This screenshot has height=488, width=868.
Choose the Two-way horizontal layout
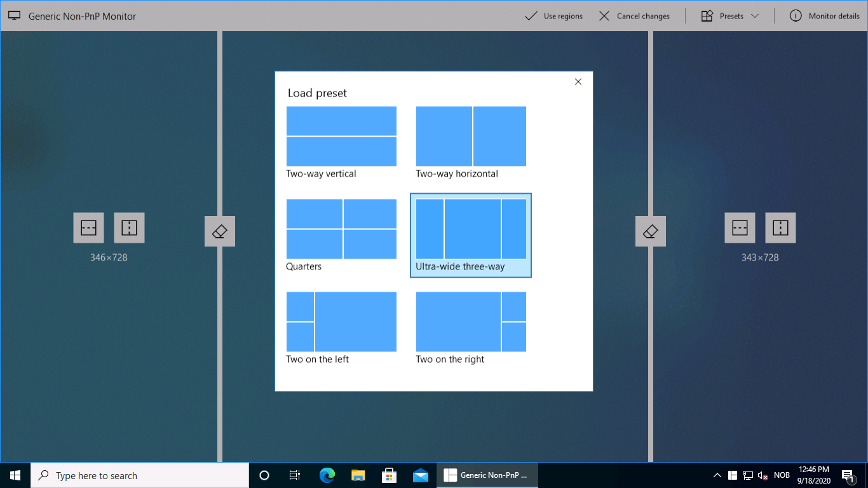click(x=471, y=136)
